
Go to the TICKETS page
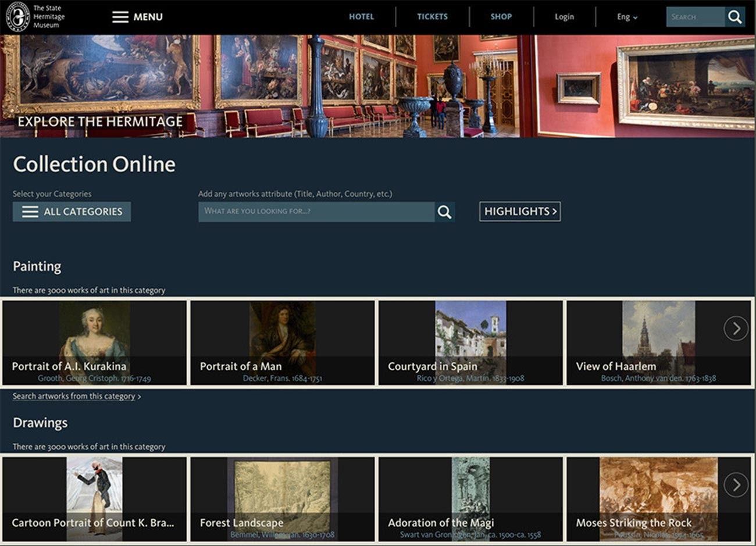(x=432, y=17)
